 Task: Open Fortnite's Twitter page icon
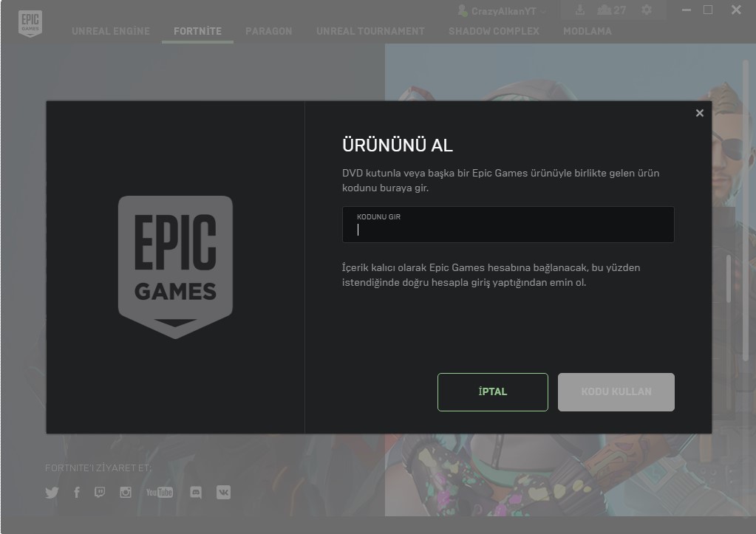52,492
